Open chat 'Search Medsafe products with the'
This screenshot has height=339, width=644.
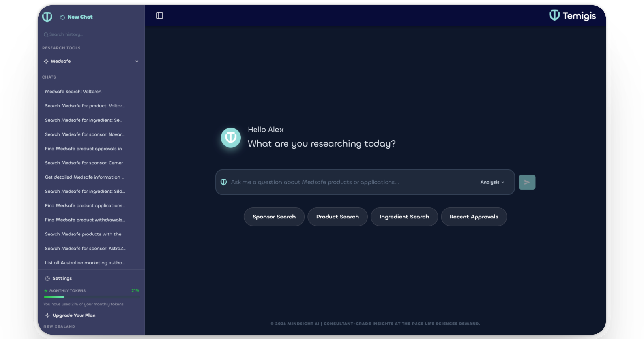(x=83, y=234)
